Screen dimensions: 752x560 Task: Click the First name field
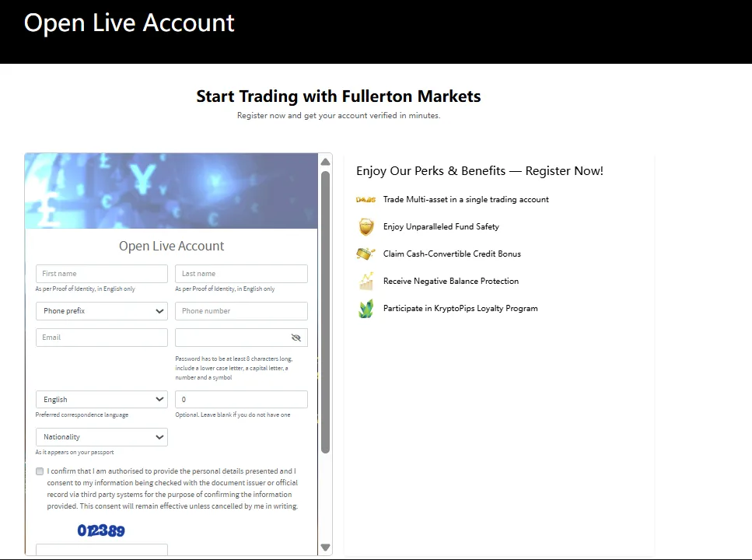[102, 274]
